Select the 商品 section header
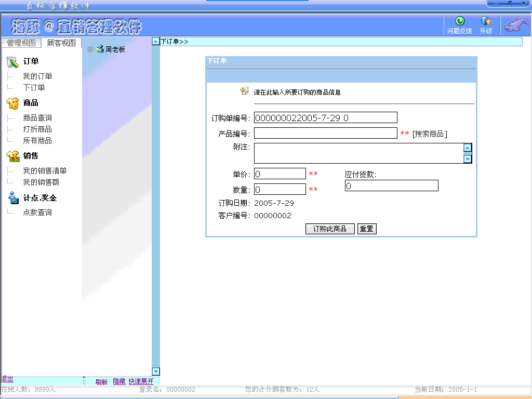The width and height of the screenshot is (532, 399). (31, 103)
